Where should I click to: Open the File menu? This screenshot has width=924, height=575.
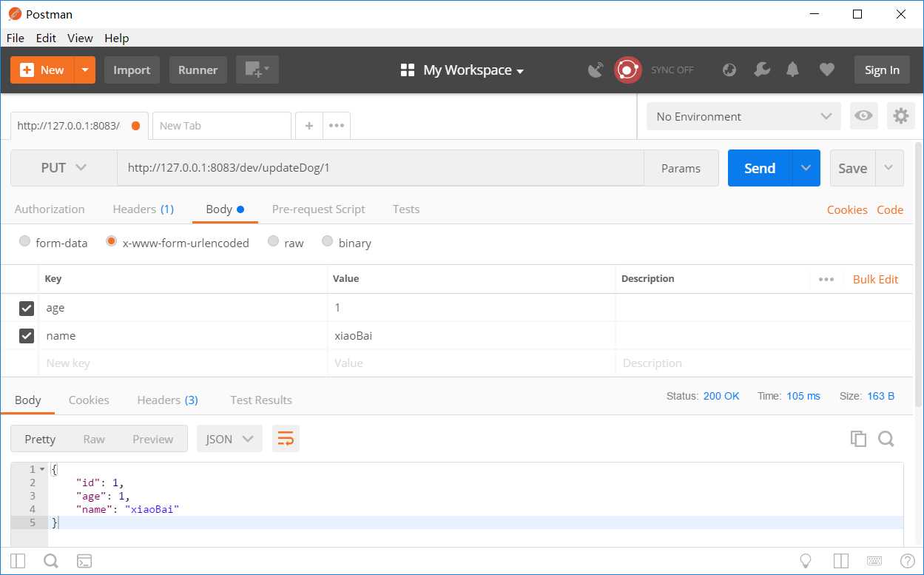(x=15, y=38)
